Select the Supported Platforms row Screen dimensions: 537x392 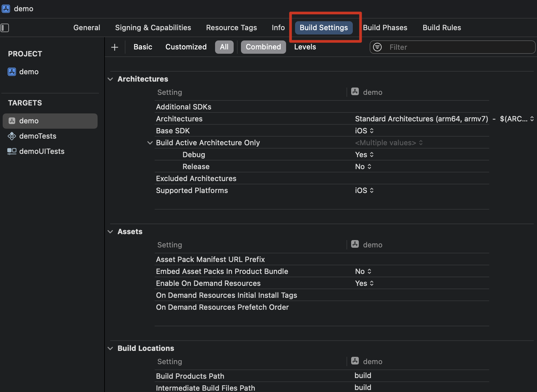coord(322,190)
